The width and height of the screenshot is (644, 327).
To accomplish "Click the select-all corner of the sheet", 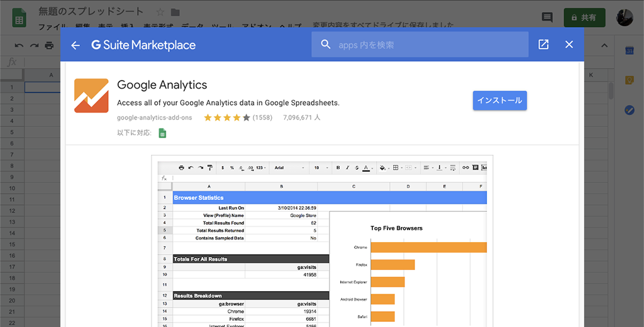I will point(12,75).
